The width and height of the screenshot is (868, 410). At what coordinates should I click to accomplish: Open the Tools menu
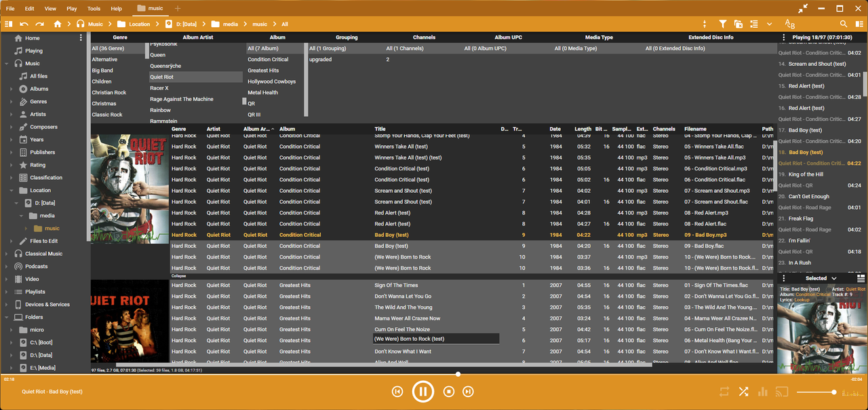[x=94, y=9]
